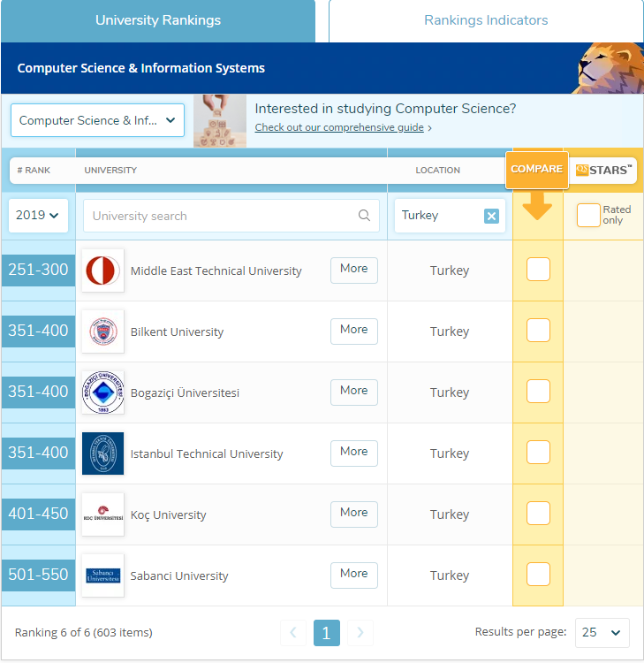Focus the University search field
The height and width of the screenshot is (663, 644).
pyautogui.click(x=231, y=216)
